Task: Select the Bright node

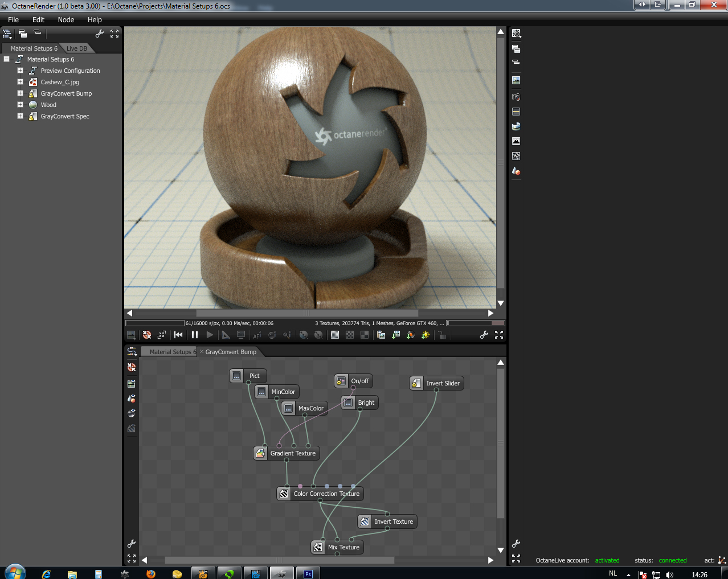Action: tap(360, 403)
